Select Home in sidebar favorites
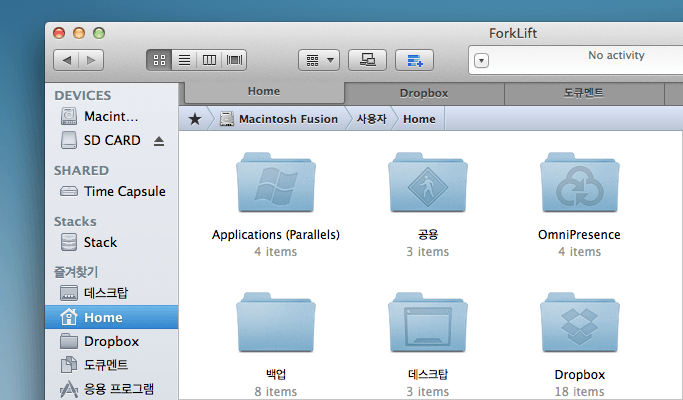The image size is (683, 400). coord(112,317)
